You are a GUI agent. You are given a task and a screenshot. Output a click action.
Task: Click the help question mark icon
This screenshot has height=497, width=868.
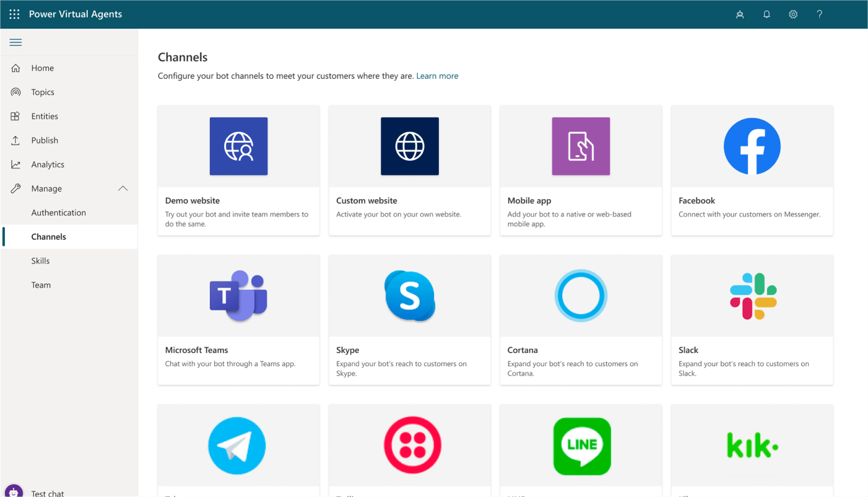point(819,14)
